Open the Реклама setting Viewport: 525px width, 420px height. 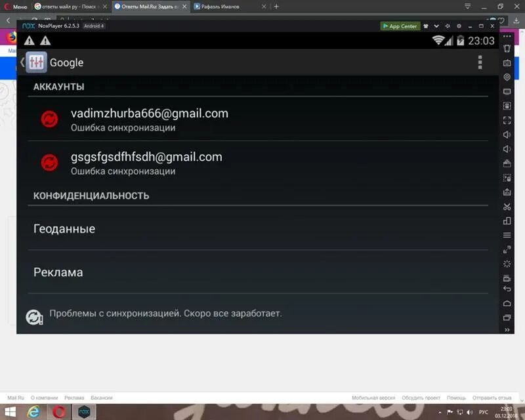point(258,272)
